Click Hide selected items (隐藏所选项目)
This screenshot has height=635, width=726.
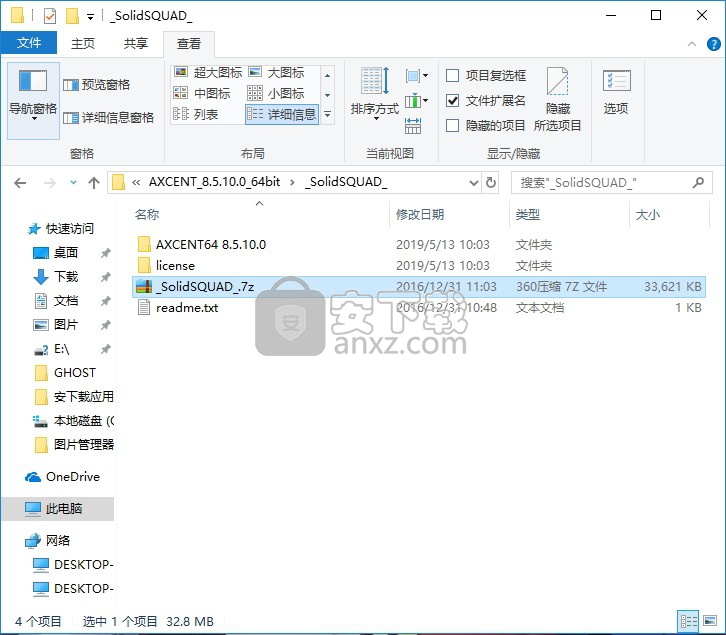(557, 100)
